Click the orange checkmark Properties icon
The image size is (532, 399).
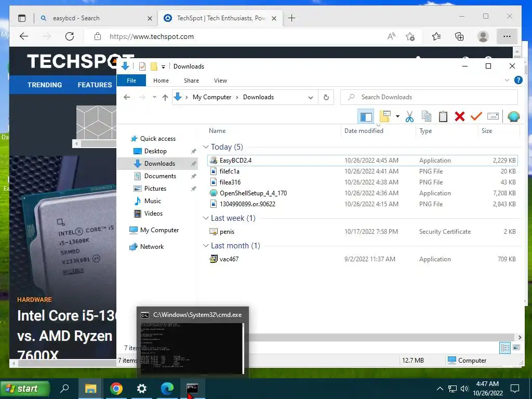[x=476, y=117]
